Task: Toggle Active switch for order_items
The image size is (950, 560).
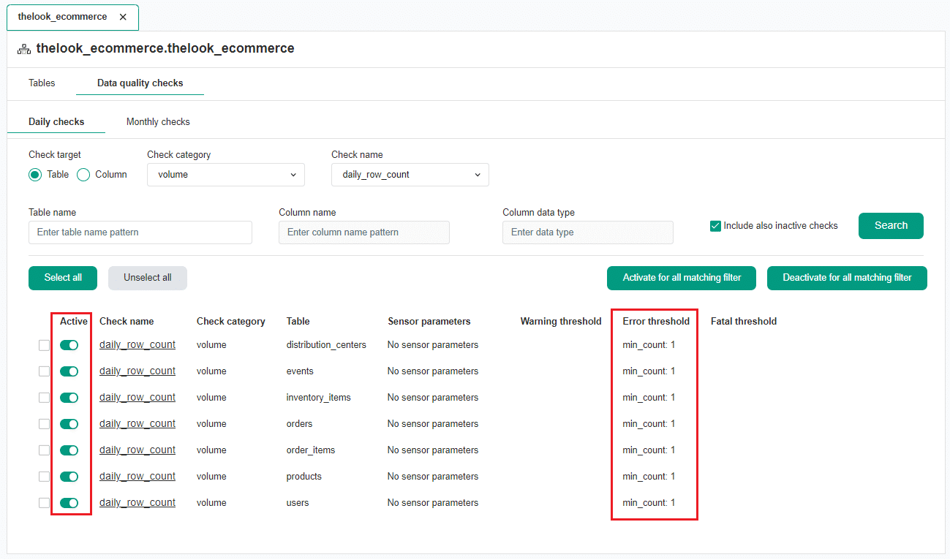Action: tap(69, 450)
